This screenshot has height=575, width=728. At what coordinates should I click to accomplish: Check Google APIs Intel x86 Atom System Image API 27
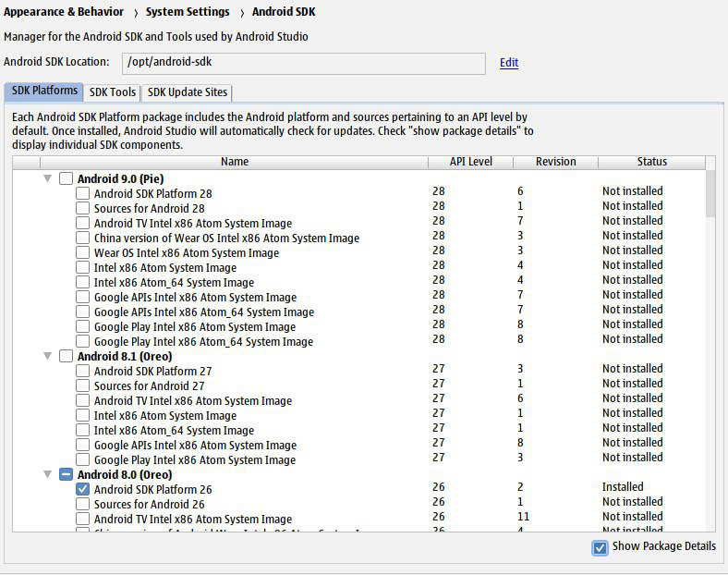(x=82, y=445)
